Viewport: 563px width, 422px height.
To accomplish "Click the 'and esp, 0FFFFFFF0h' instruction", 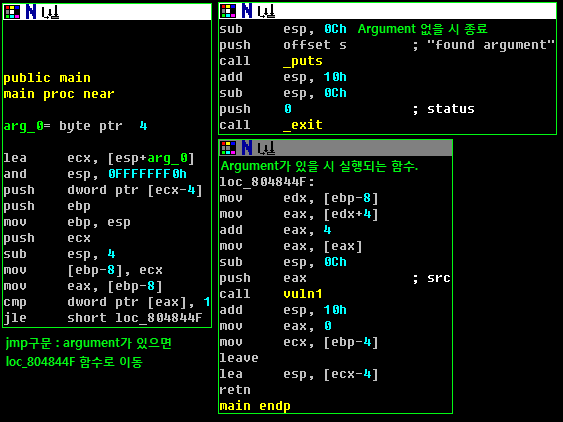I will pyautogui.click(x=95, y=174).
